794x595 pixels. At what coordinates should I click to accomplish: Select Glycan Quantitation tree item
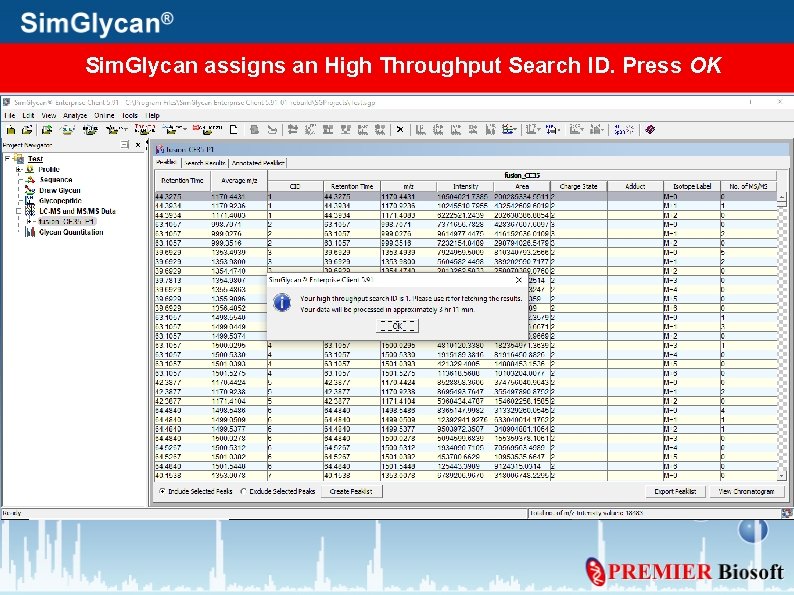click(x=71, y=232)
